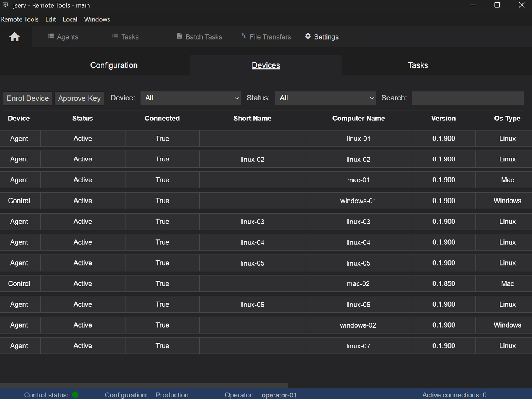Image resolution: width=532 pixels, height=399 pixels.
Task: Click version 0.1.900 in linux-03 row
Action: pos(444,222)
